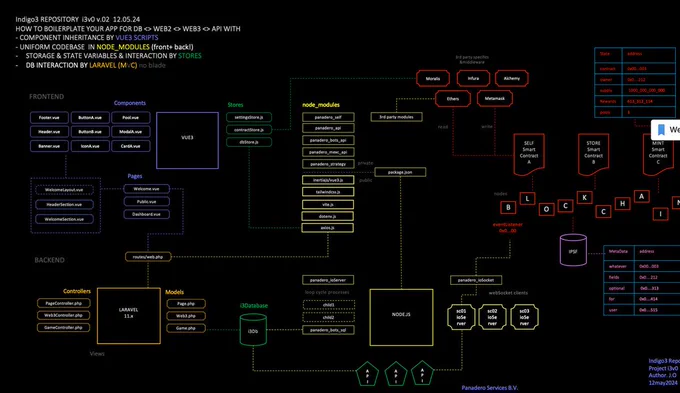This screenshot has width=680, height=393.
Task: Select the Header.vue component
Action: (49, 132)
